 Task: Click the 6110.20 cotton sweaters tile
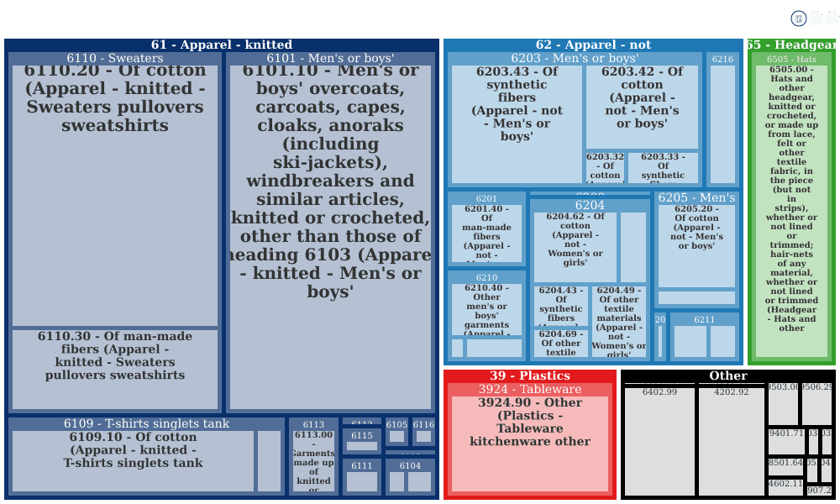(114, 196)
